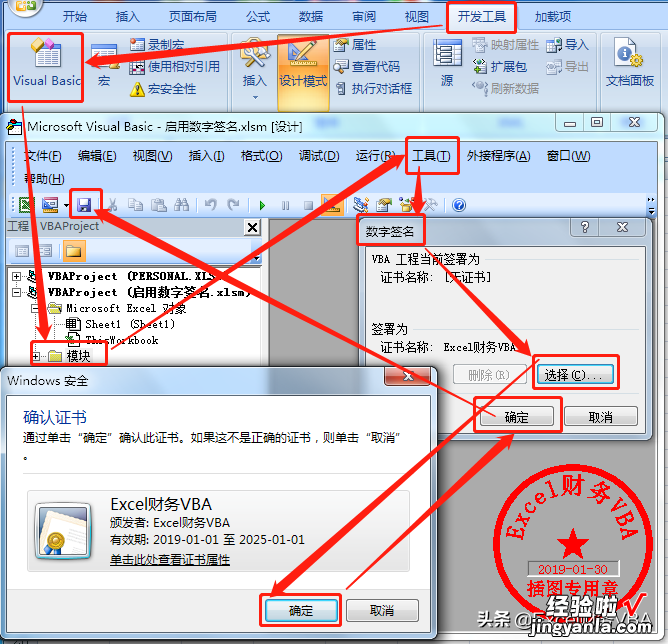This screenshot has height=644, width=668.
Task: Click help button in 数字签名 dialog
Action: click(x=584, y=227)
